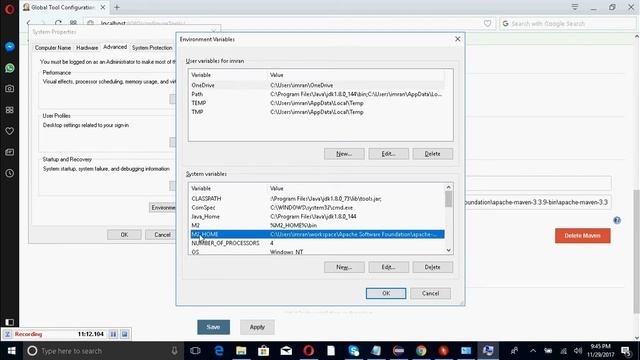Screen dimensions: 640x360
Task: Switch to Global Tool Configuration browser tab
Action: tap(63, 7)
